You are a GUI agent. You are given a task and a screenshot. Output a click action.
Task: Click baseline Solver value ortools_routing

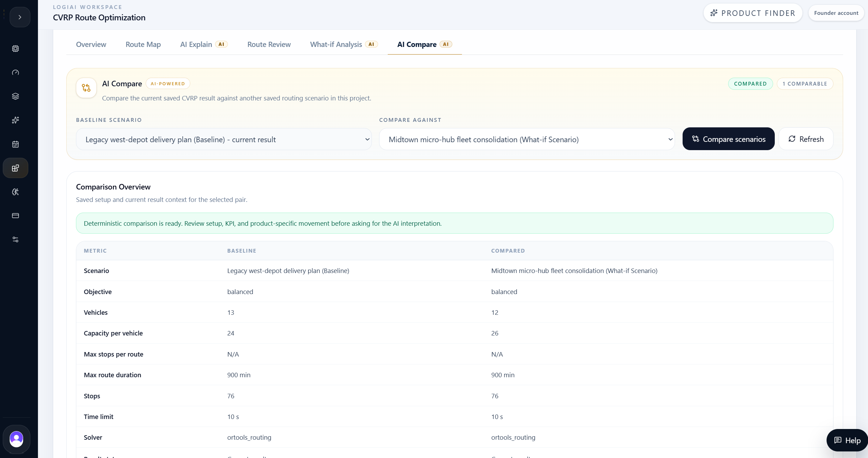coord(249,437)
